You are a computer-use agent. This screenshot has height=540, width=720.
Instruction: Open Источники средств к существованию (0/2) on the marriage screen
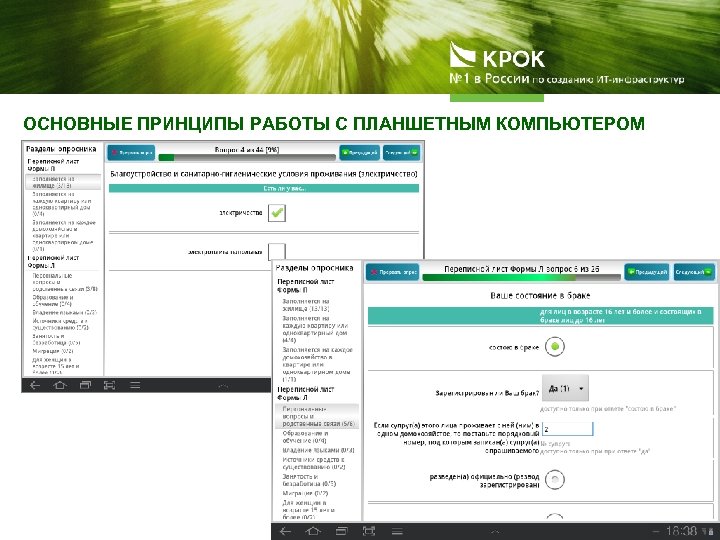pos(314,463)
